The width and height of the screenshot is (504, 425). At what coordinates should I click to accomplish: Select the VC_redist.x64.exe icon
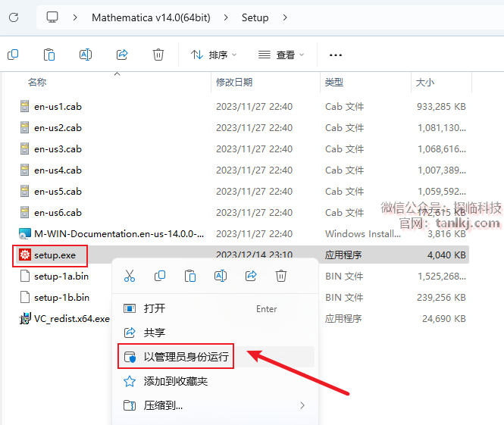25,318
